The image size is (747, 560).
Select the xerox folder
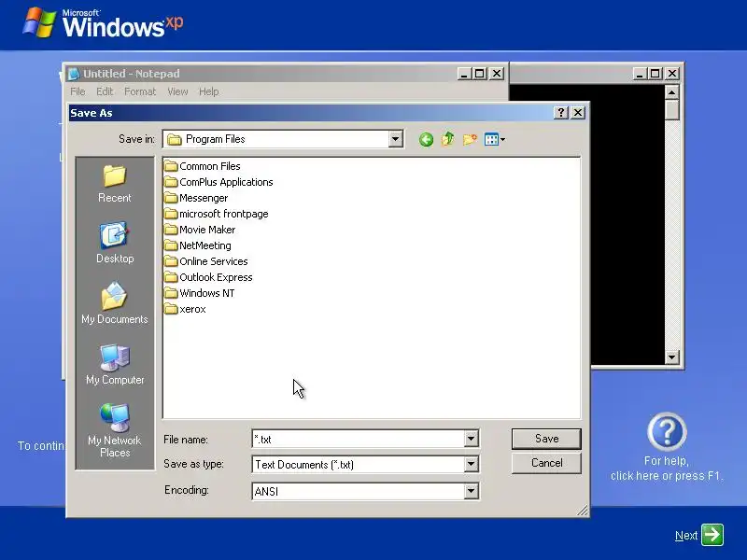(185, 309)
